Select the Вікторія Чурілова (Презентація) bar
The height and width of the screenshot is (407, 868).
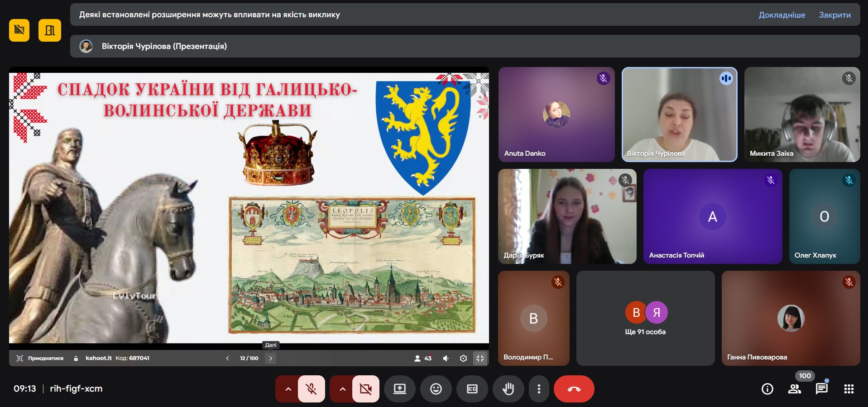(x=465, y=46)
